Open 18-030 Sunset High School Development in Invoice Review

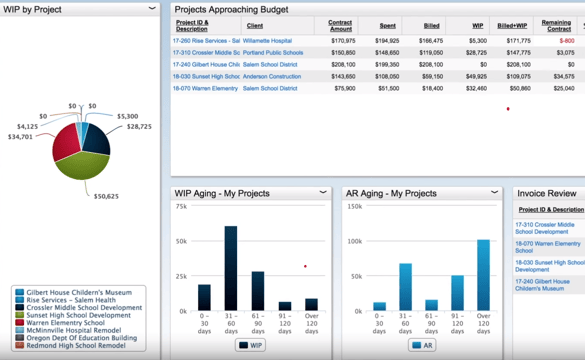point(550,266)
